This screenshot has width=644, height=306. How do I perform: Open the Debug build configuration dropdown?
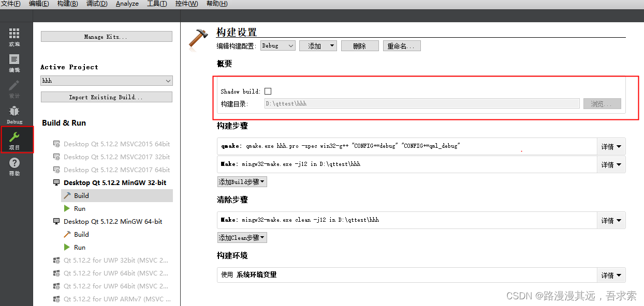point(277,45)
